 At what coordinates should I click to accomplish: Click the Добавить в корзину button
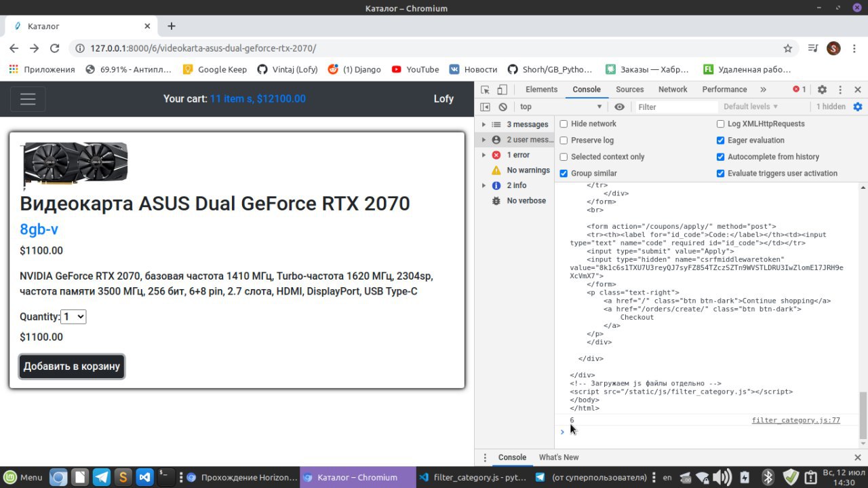[x=72, y=367]
